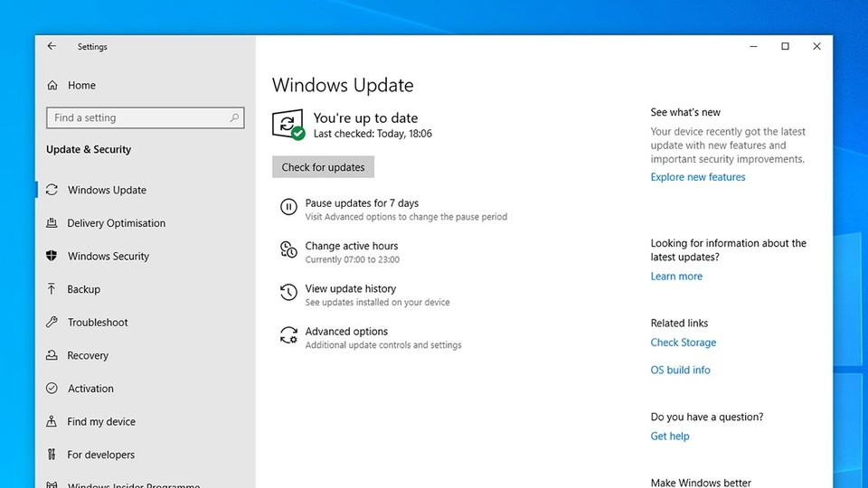Click the For developers tools icon
Image resolution: width=868 pixels, height=488 pixels.
52,455
